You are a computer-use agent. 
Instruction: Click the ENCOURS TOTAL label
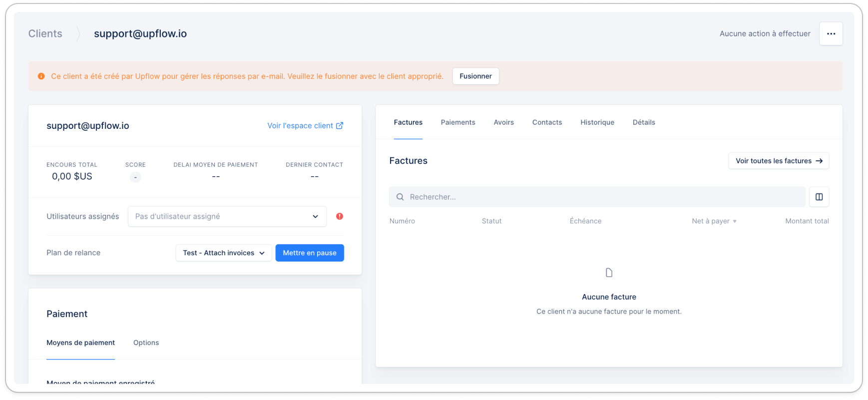72,164
